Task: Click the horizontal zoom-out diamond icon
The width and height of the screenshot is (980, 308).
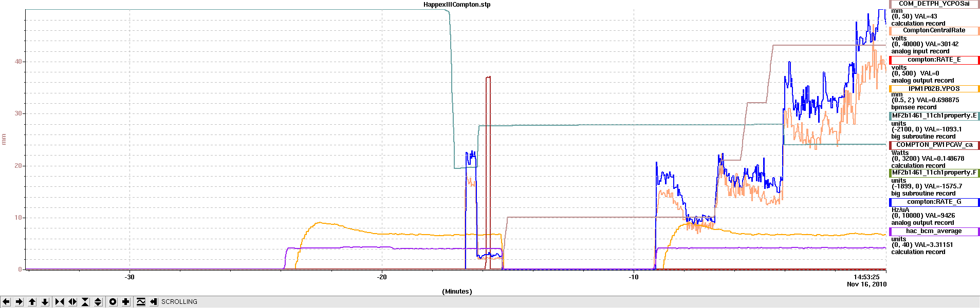Action: 72,302
